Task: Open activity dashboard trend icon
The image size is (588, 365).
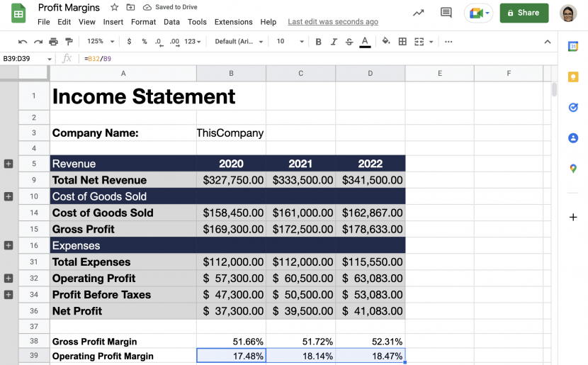Action: click(419, 13)
